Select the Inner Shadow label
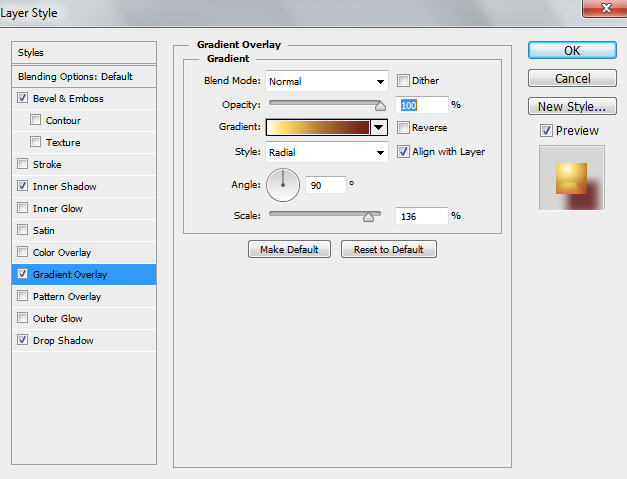Screen dimensions: 627x479 pos(64,186)
